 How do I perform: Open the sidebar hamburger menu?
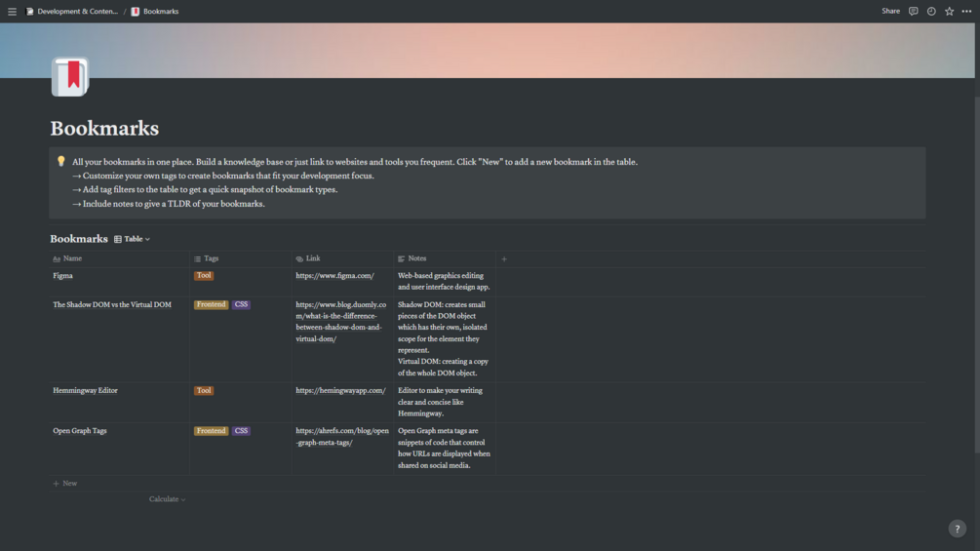click(x=12, y=12)
